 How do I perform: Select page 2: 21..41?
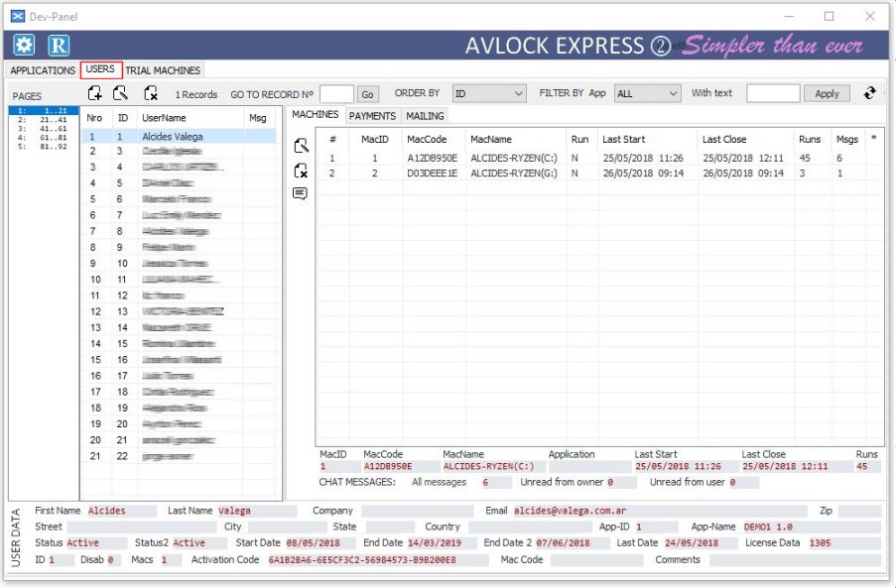tap(44, 120)
